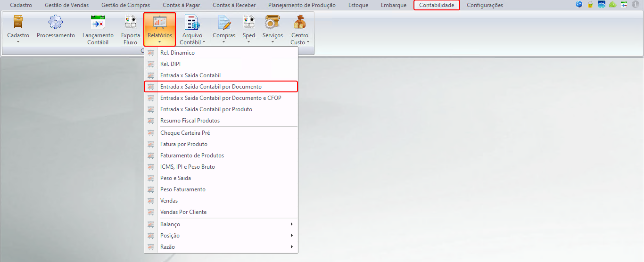Click the Centro Custo money bag icon

coord(300,23)
